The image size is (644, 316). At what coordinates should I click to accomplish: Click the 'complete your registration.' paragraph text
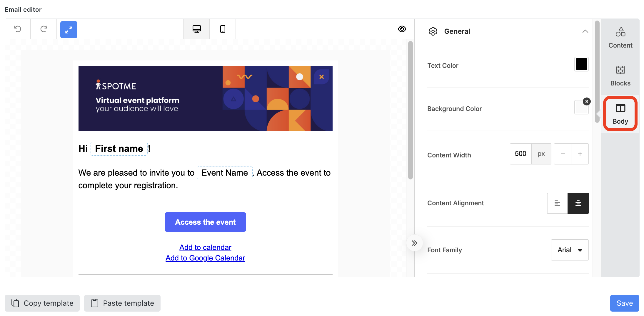coord(128,185)
